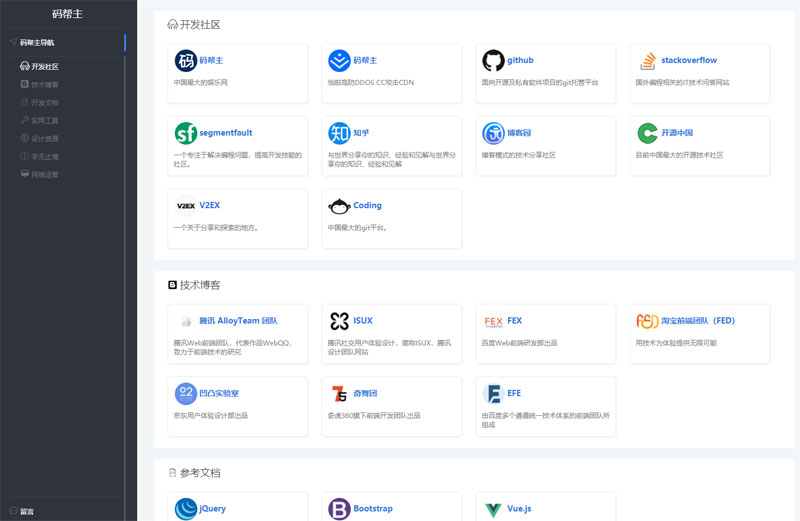
Task: Click the 码帮主 site title in sidebar
Action: point(67,14)
